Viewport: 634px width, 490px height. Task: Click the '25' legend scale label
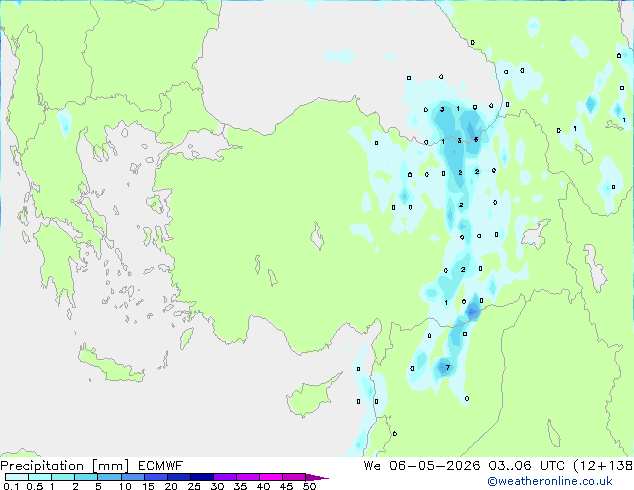[194, 486]
